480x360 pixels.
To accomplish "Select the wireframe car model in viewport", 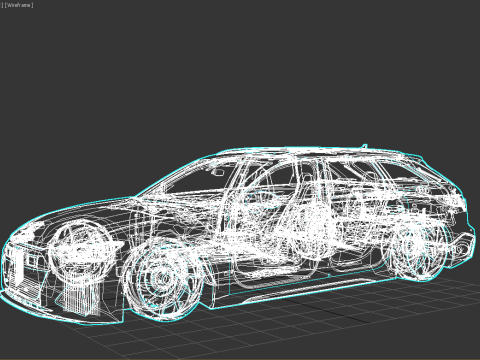I will coord(238,235).
